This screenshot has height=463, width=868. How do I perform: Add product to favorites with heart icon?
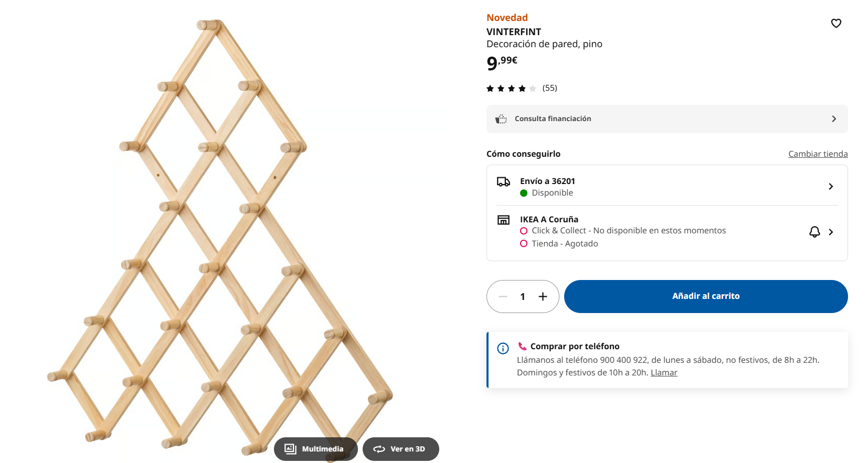836,23
